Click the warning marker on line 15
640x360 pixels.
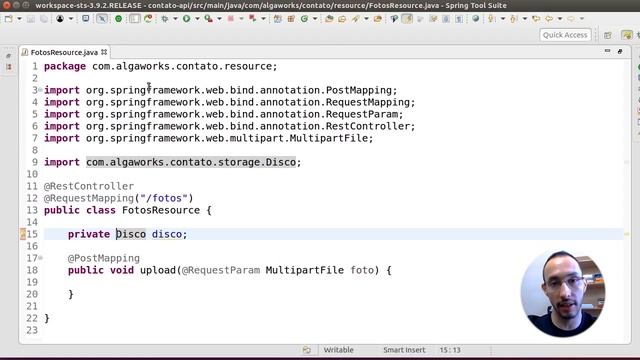pos(23,234)
